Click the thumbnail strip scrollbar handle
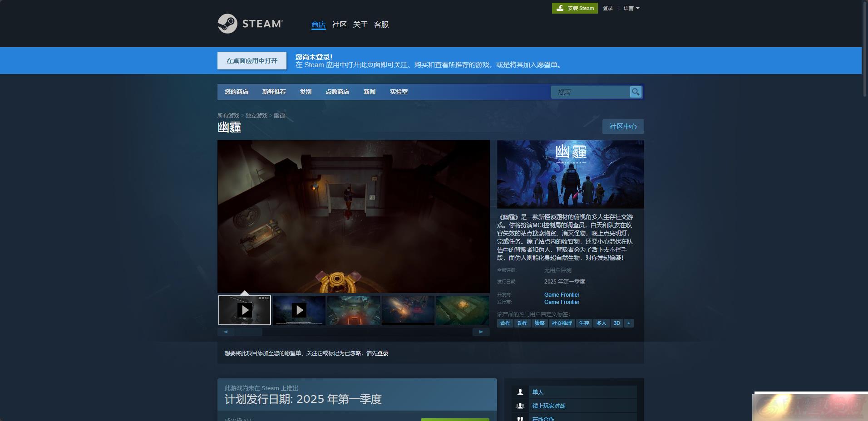Image resolution: width=868 pixels, height=421 pixels. coord(248,332)
